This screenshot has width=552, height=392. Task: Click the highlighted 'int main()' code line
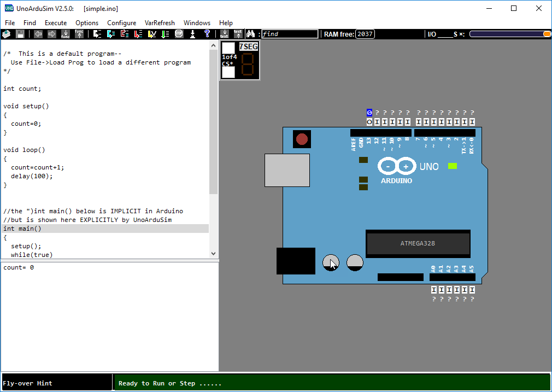pos(105,229)
